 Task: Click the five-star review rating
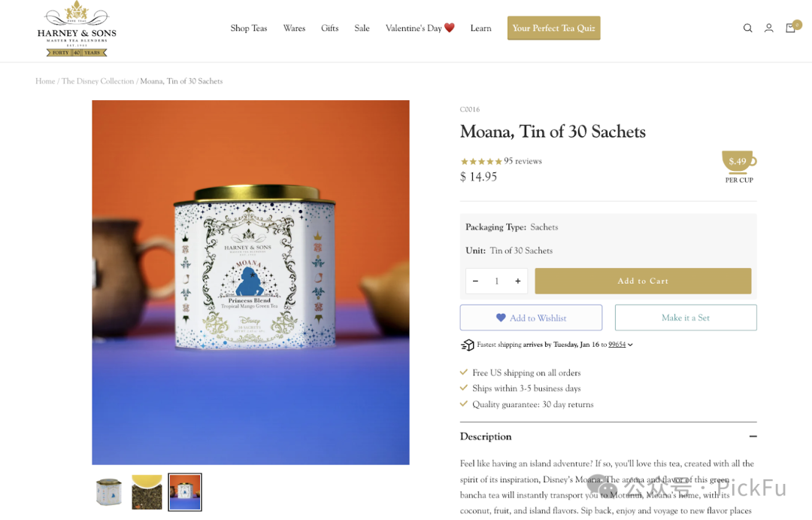[x=481, y=162]
